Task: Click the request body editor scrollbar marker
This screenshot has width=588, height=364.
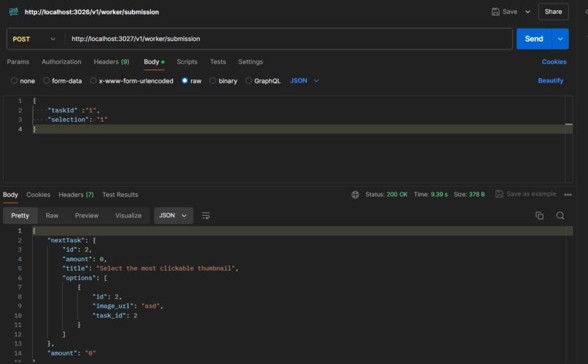Action: coord(569,124)
